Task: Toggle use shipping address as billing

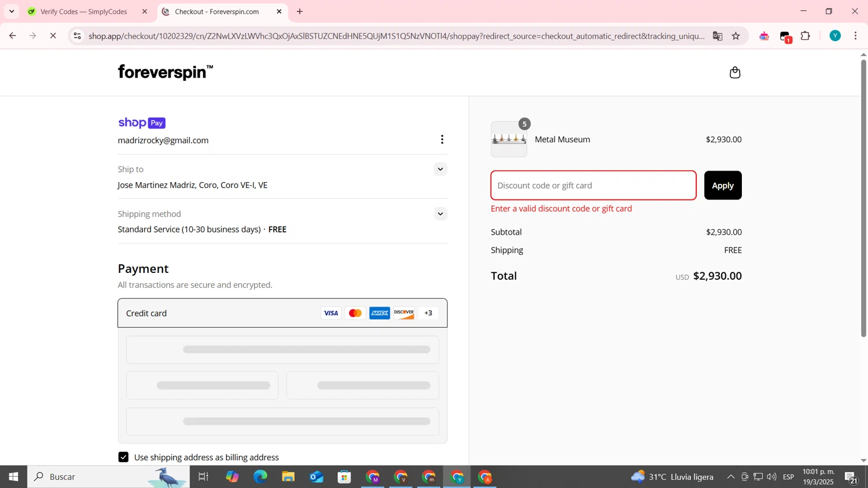Action: tap(123, 457)
